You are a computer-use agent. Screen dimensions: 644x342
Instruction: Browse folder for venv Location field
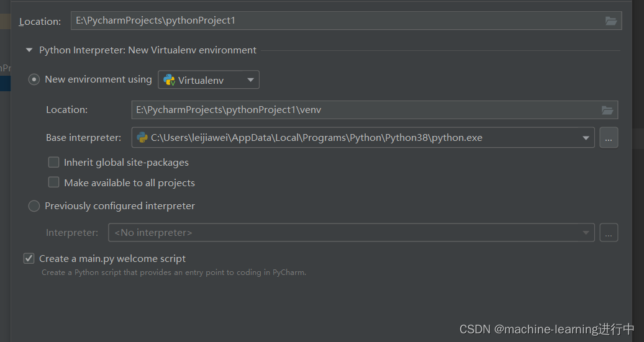607,110
